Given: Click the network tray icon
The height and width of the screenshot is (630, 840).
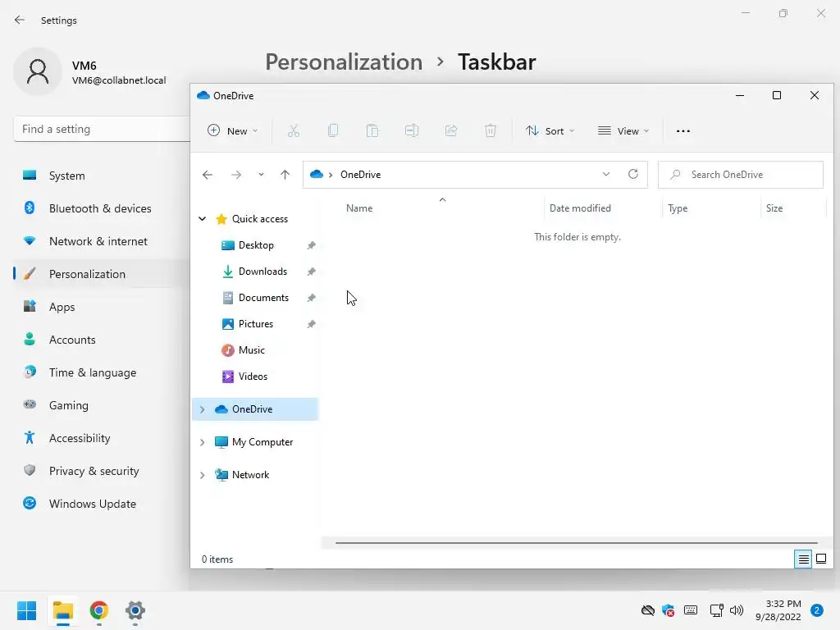Looking at the screenshot, I should point(716,610).
